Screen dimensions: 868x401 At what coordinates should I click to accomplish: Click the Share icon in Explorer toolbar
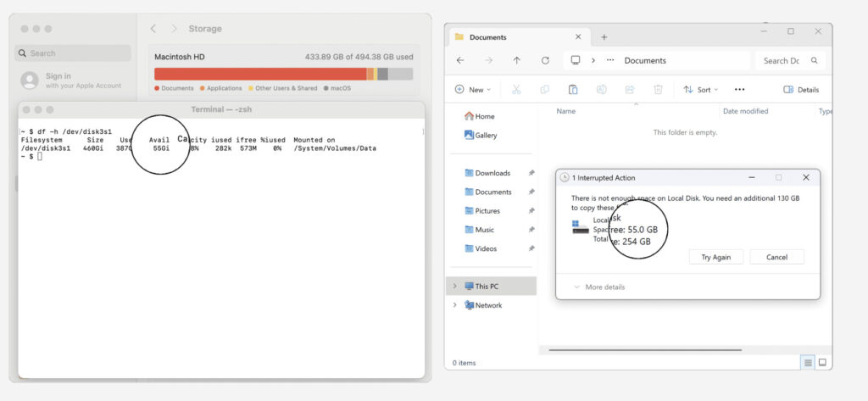pyautogui.click(x=630, y=90)
